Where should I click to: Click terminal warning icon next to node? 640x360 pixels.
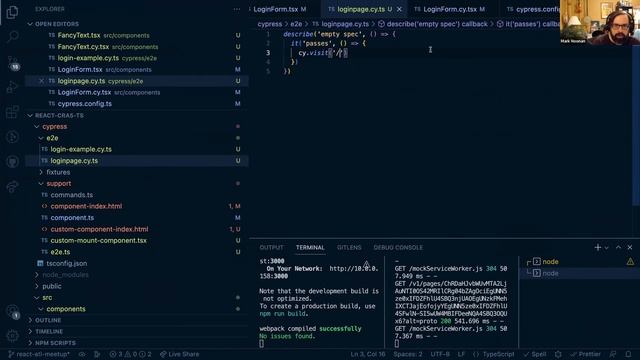(x=630, y=262)
